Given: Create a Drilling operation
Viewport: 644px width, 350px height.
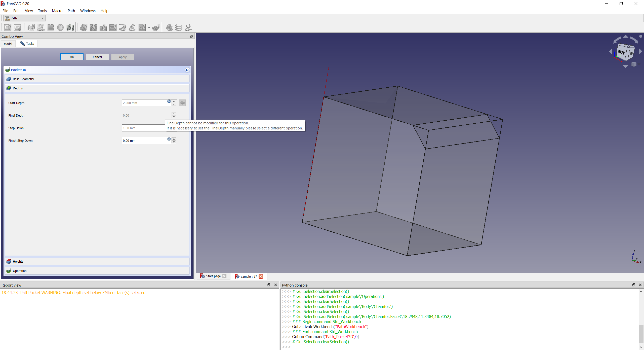Looking at the screenshot, I should (x=103, y=27).
